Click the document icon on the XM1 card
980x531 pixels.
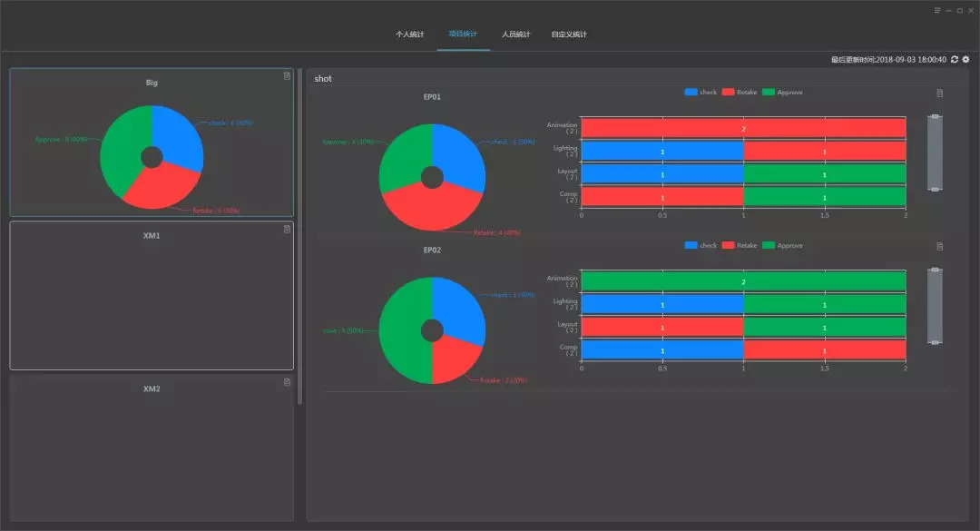click(x=287, y=229)
